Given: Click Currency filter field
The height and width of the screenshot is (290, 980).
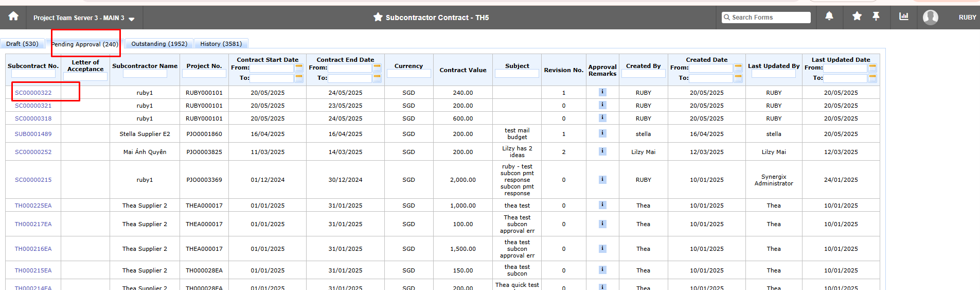Looking at the screenshot, I should pos(409,74).
